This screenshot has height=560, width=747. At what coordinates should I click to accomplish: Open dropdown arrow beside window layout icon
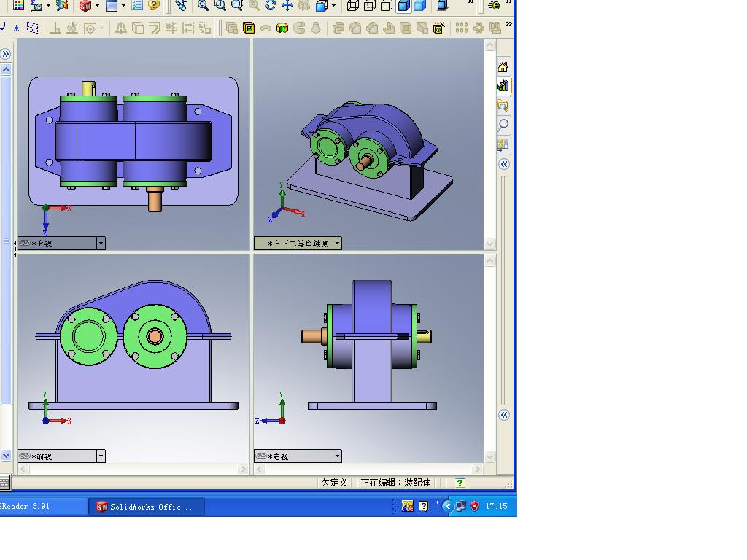click(123, 6)
